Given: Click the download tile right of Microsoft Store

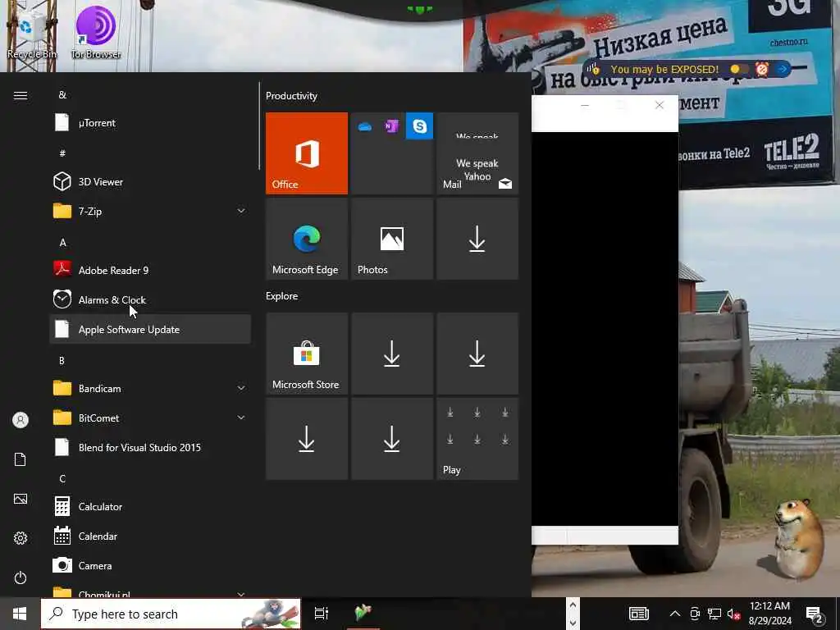Looking at the screenshot, I should point(391,354).
